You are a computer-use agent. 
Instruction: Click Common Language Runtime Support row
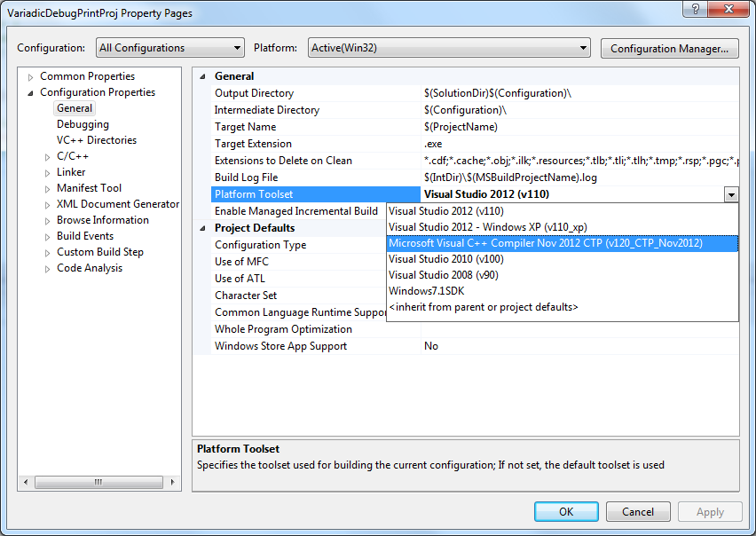[299, 312]
